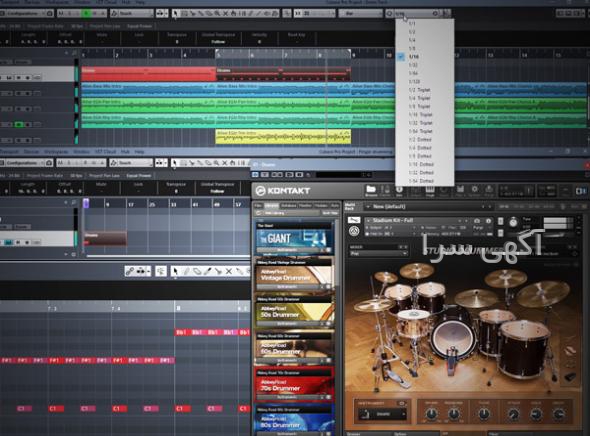Screen dimensions: 590x436
Task: Select the Draw pencil tool in the key editor
Action: point(186,271)
